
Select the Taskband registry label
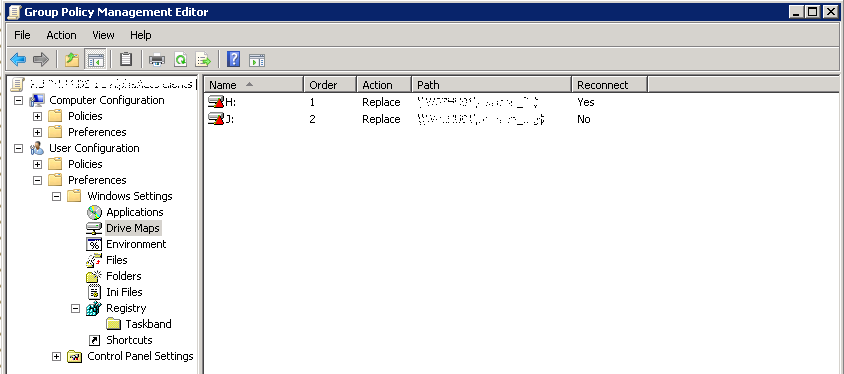[149, 324]
